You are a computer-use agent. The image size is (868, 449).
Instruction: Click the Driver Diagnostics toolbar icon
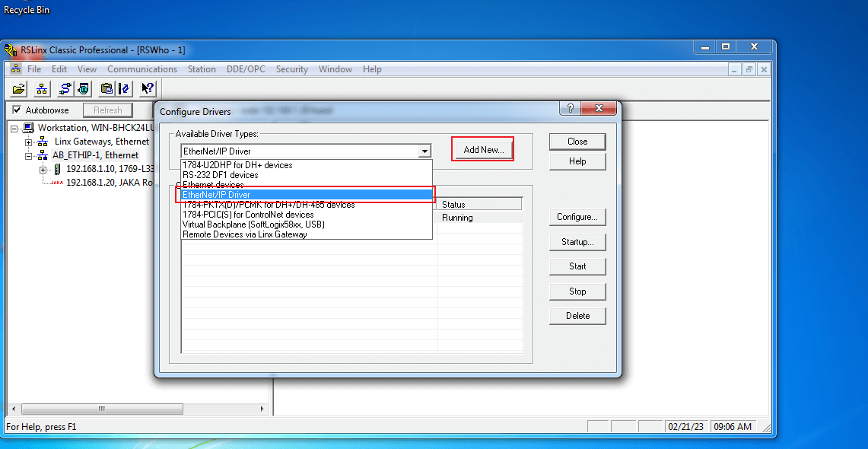(83, 88)
